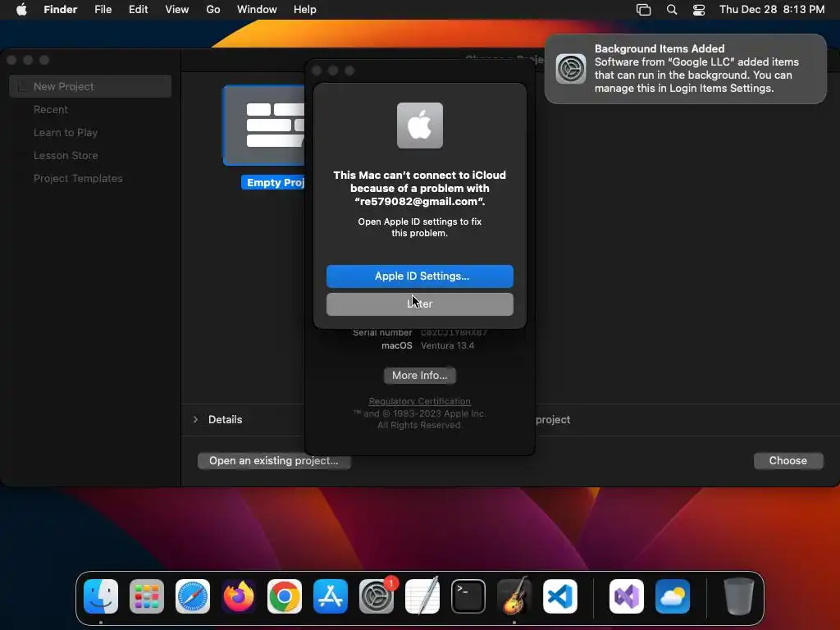Select Project Templates in GarageBand sidebar
This screenshot has width=840, height=630.
(78, 178)
